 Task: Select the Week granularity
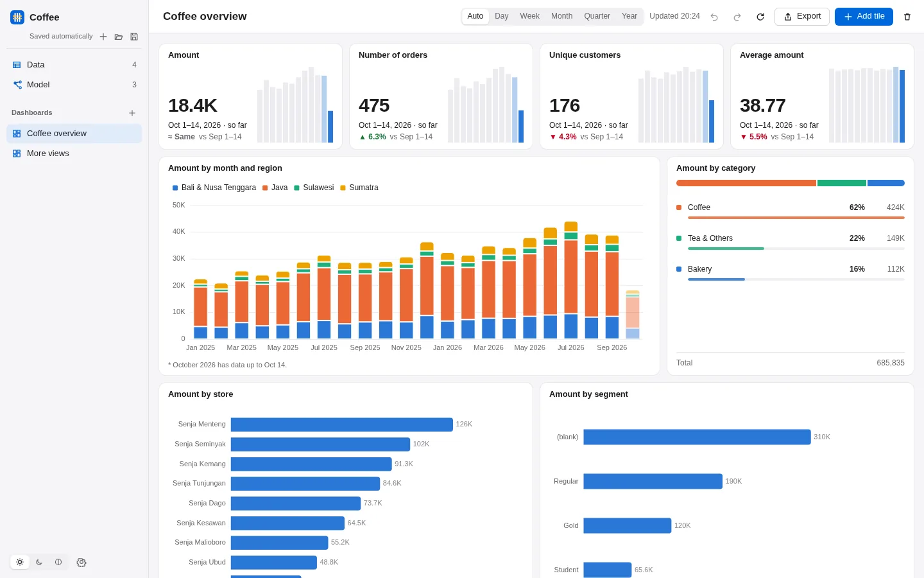[x=530, y=17]
